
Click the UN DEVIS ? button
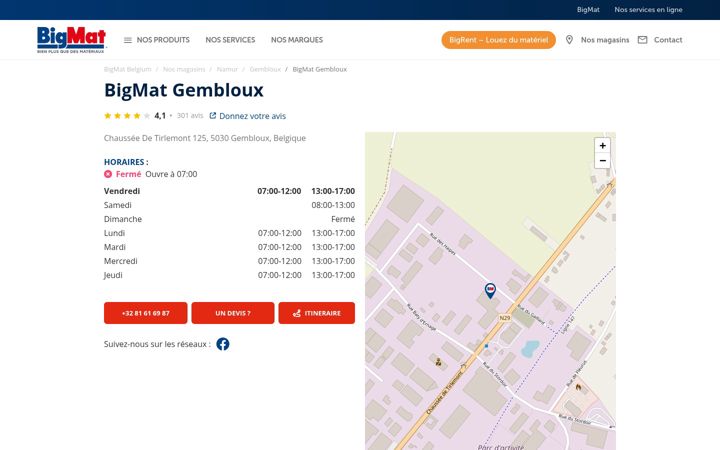(233, 313)
